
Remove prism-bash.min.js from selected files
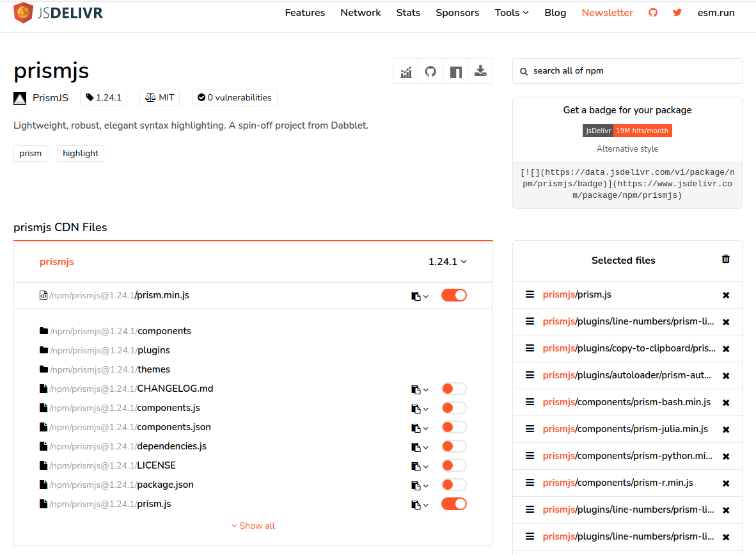pyautogui.click(x=726, y=403)
